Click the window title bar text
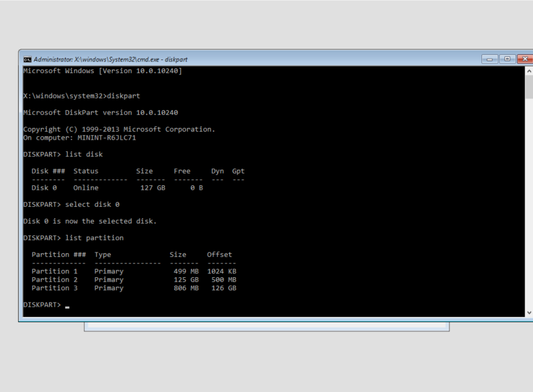The image size is (533, 392). click(111, 59)
